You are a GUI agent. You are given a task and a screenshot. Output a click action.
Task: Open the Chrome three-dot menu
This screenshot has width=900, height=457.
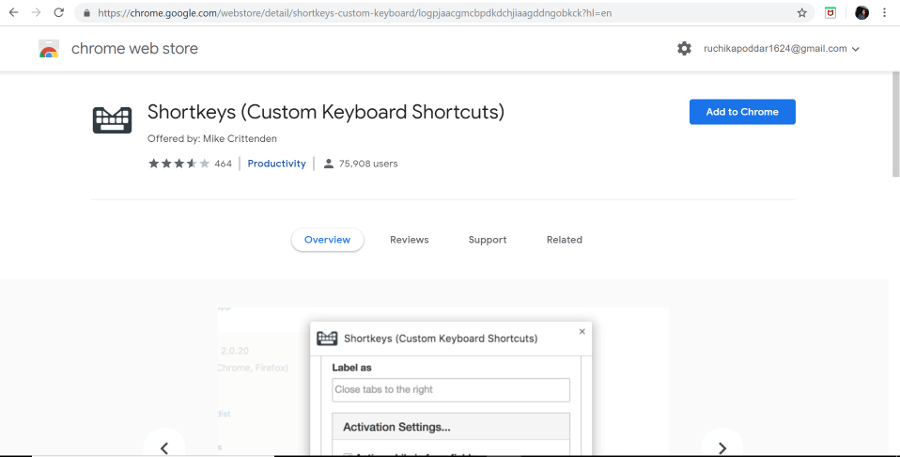[x=885, y=13]
